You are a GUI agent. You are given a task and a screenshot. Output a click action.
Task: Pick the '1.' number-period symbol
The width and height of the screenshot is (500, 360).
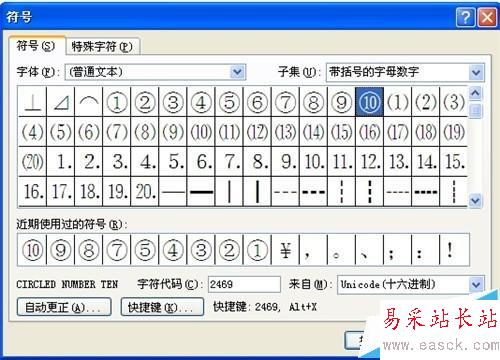(61, 162)
